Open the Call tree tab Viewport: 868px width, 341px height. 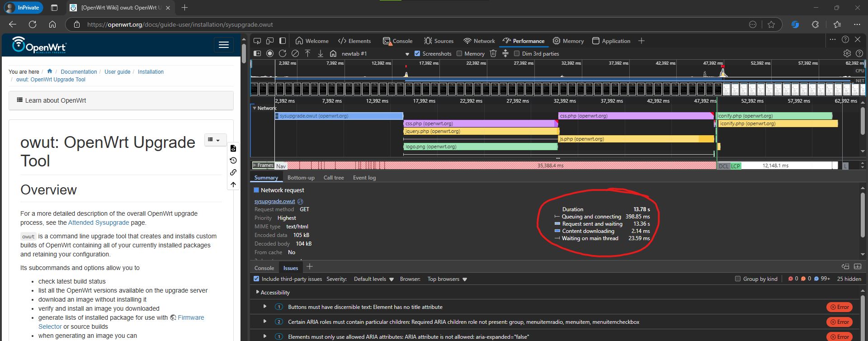tap(334, 178)
